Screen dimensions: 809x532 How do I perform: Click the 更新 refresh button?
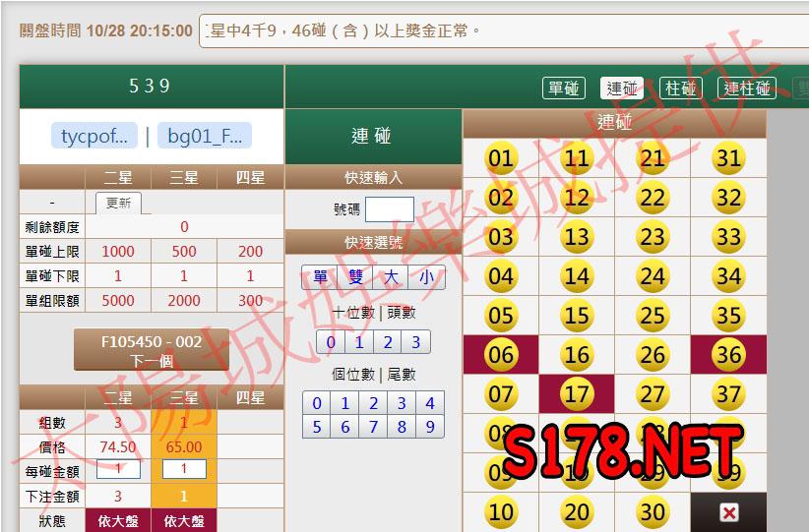pos(118,204)
